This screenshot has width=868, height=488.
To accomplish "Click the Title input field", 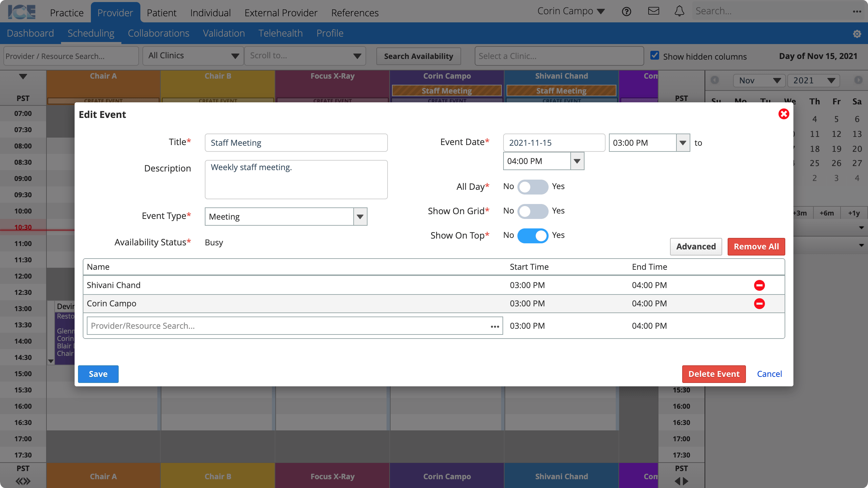I will pyautogui.click(x=296, y=143).
